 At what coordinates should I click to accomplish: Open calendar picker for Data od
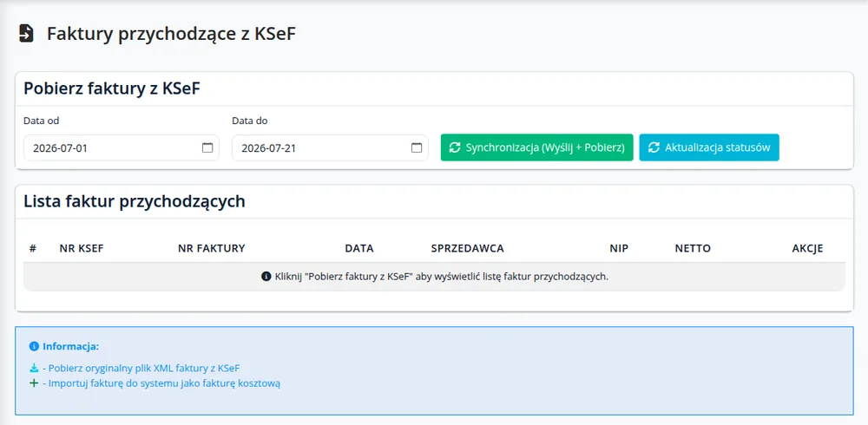[x=207, y=147]
